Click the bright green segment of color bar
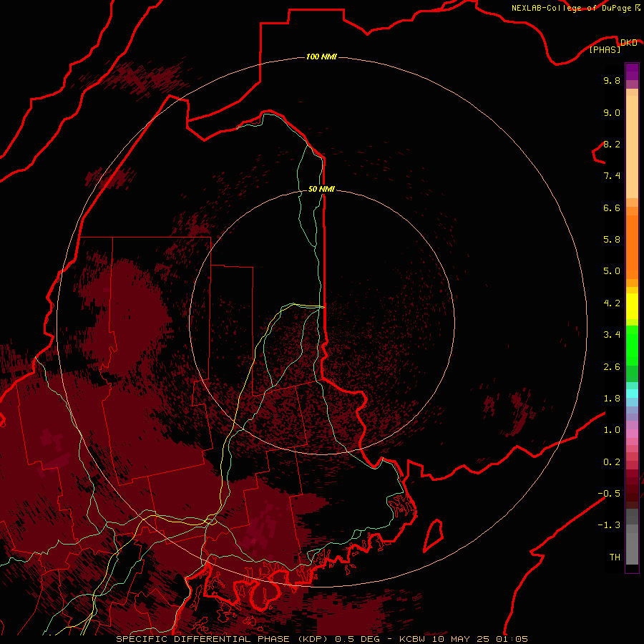Screen dimensions: 644x644 point(632,346)
